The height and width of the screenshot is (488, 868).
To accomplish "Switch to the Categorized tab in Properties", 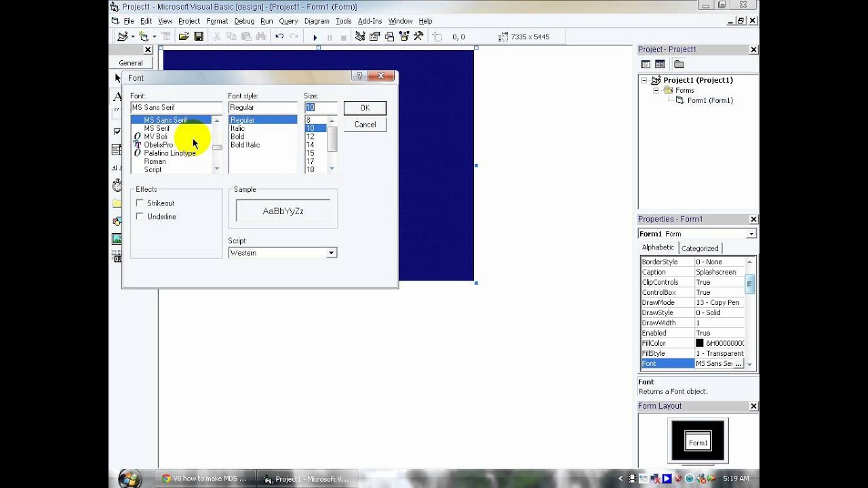I will tap(700, 248).
